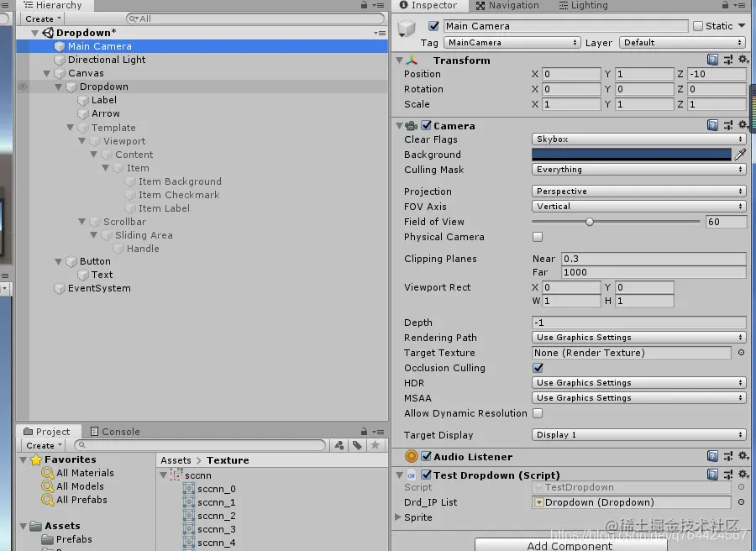Open the Audio Listener settings gear menu
Image resolution: width=756 pixels, height=551 pixels.
click(x=742, y=456)
